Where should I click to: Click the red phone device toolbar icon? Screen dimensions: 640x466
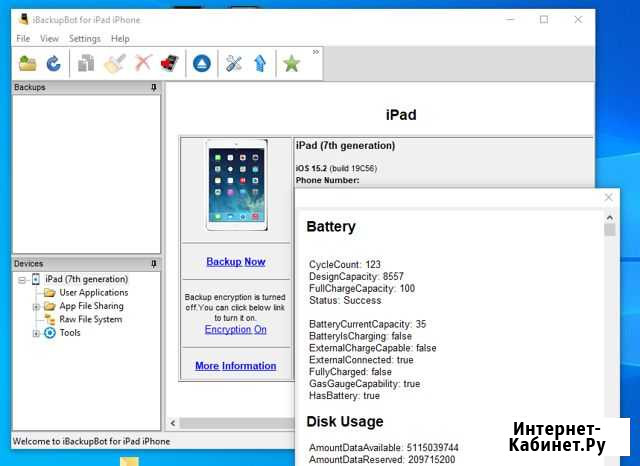169,64
